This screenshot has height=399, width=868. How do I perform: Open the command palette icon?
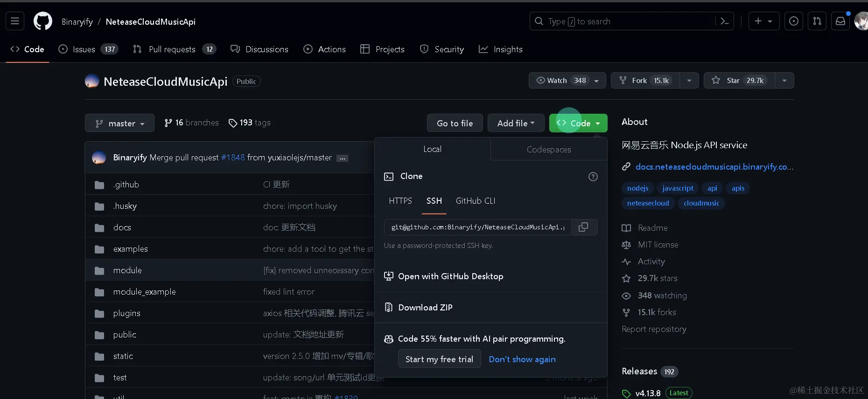point(725,21)
